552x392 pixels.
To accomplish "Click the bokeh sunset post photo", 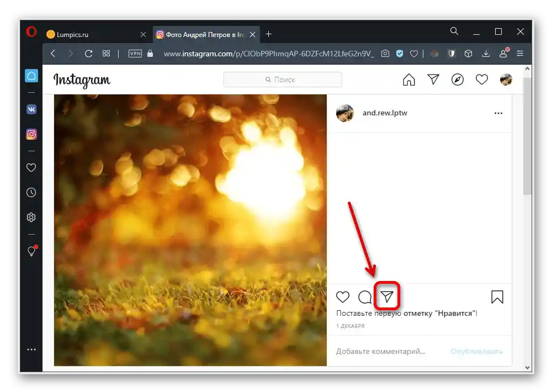I will coord(190,230).
